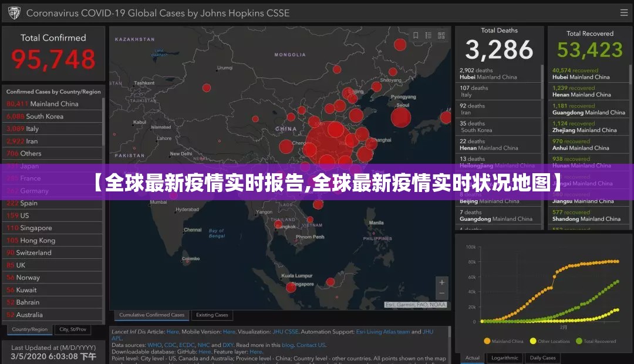The height and width of the screenshot is (364, 634).
Task: Show the map legend list icon
Action: coord(429,36)
